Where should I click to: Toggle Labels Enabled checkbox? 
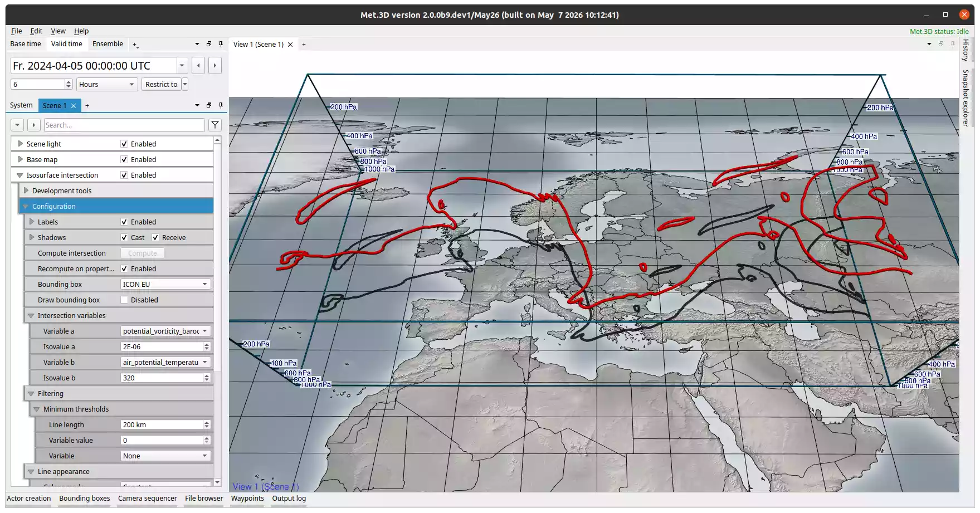(x=124, y=222)
